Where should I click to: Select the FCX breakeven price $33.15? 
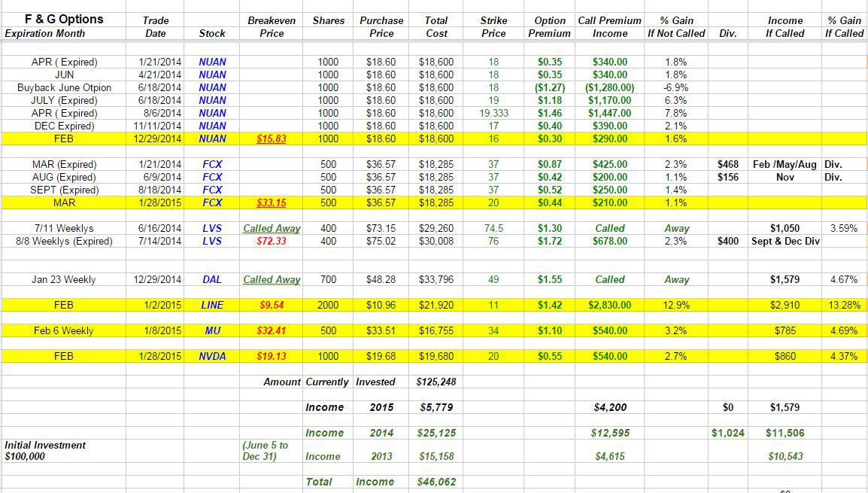click(272, 202)
